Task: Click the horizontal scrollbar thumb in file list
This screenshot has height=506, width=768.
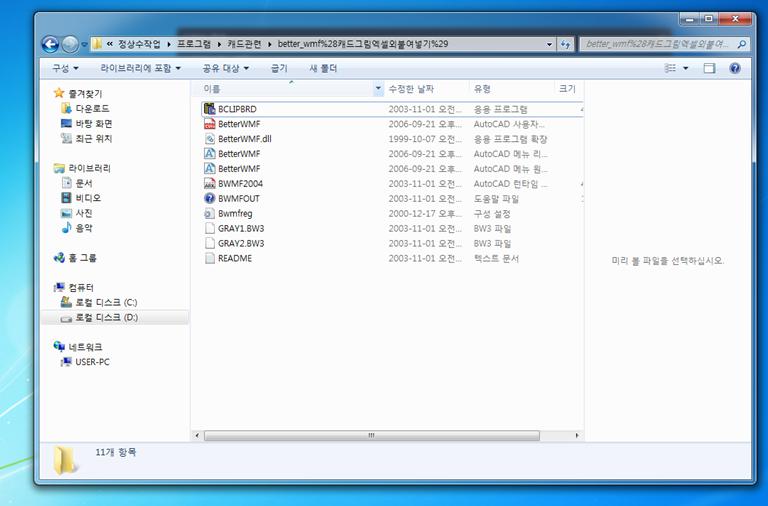Action: click(372, 435)
